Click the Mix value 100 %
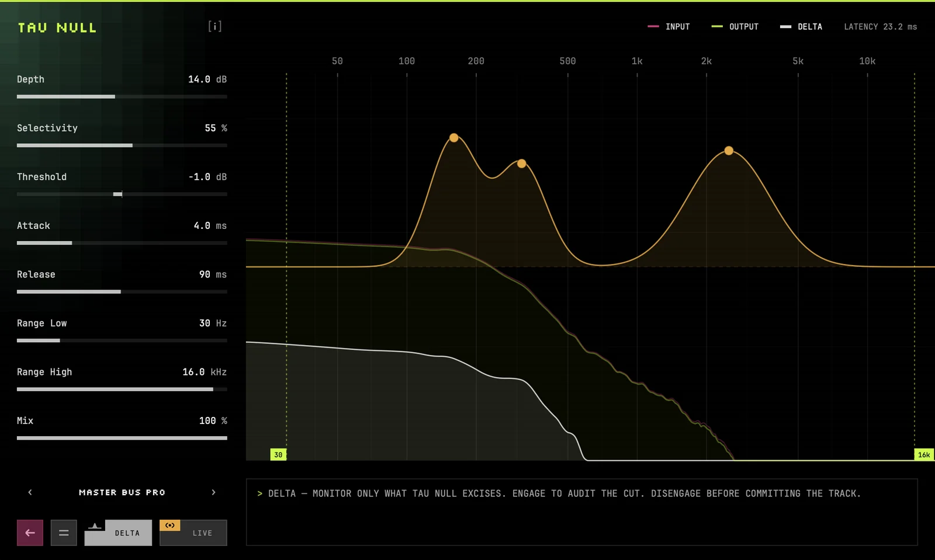Image resolution: width=935 pixels, height=560 pixels. tap(213, 420)
